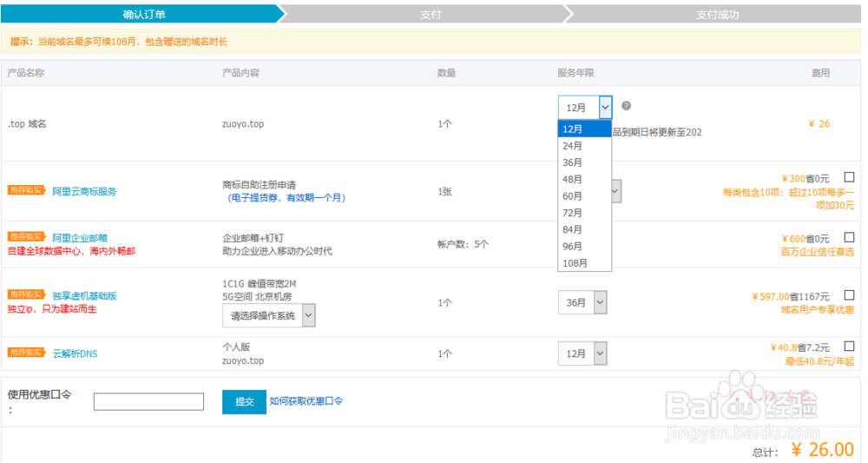Tick the 阿里云商标服务 ¥300 checkbox
This screenshot has height=463, width=868.
coord(849,177)
